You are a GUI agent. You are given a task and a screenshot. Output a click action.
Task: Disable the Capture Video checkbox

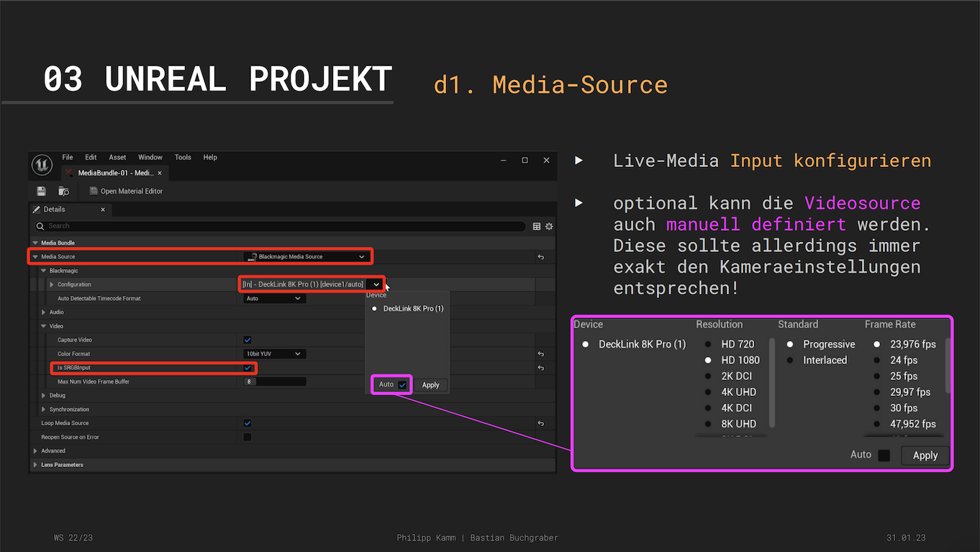pos(248,340)
